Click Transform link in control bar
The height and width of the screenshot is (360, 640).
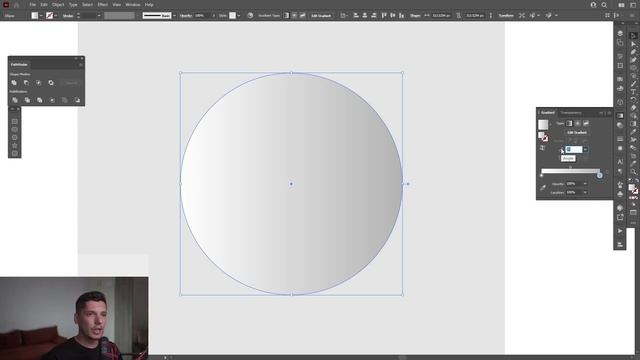506,16
